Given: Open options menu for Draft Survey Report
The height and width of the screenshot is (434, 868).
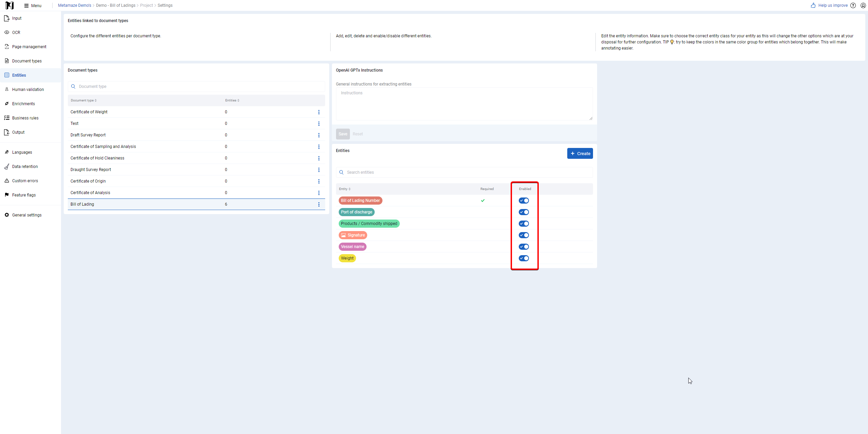Looking at the screenshot, I should tap(319, 135).
